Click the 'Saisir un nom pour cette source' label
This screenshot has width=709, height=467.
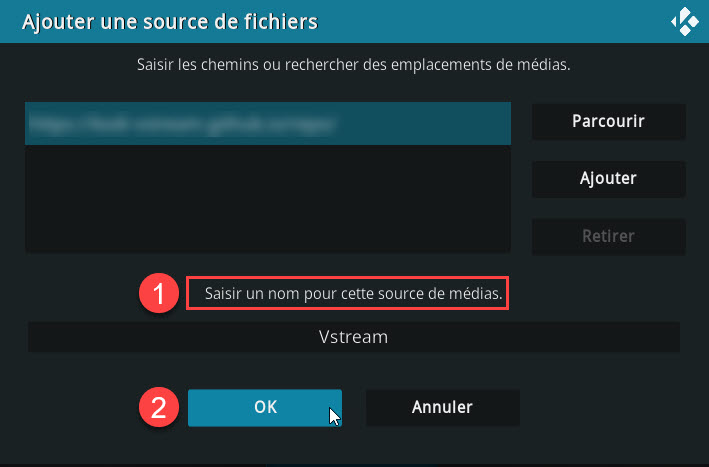pos(354,293)
